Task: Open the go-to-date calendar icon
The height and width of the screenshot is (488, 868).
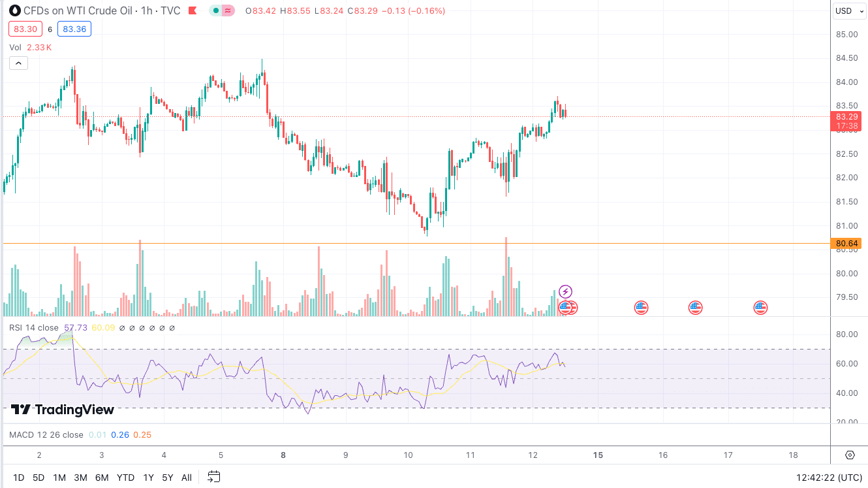Action: [x=214, y=477]
